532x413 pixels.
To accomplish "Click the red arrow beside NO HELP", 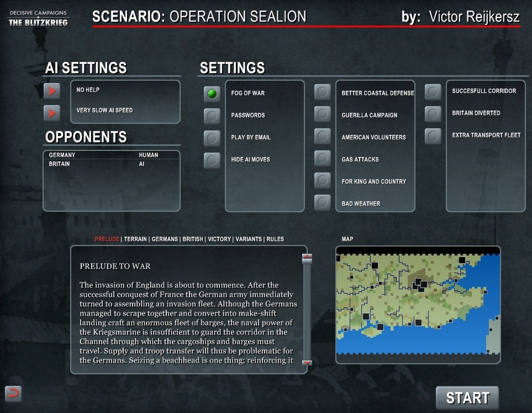I will coord(52,91).
